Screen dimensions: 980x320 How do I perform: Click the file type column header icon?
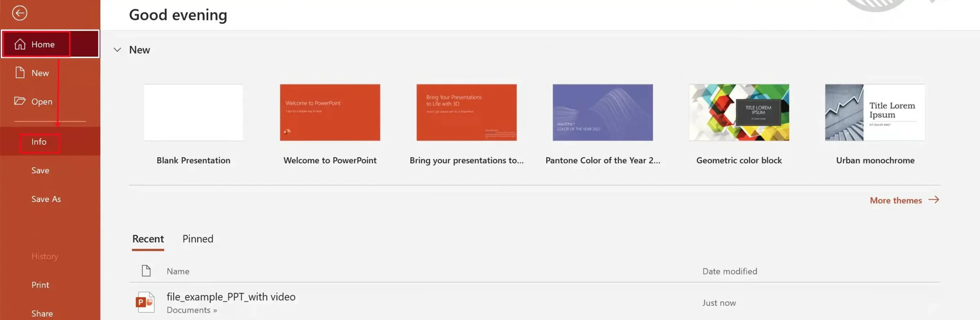tap(146, 271)
